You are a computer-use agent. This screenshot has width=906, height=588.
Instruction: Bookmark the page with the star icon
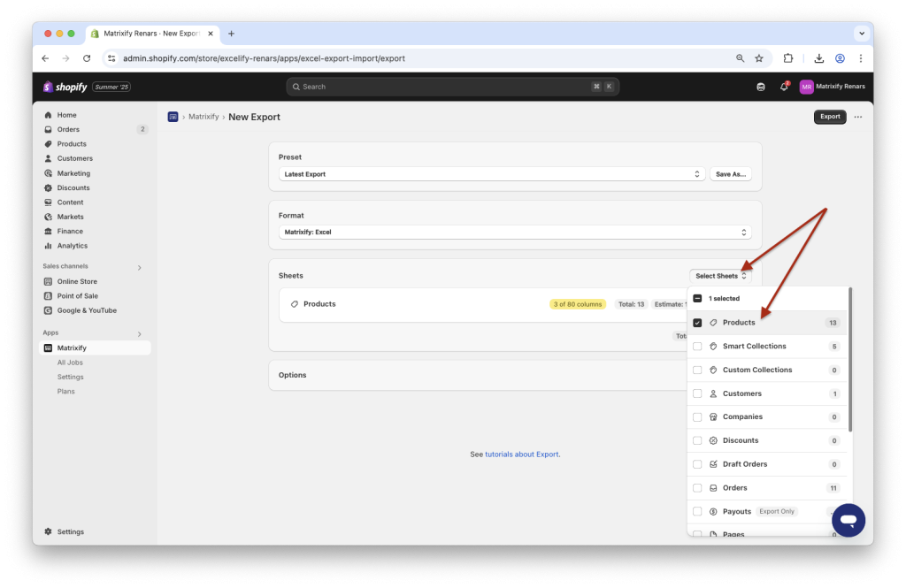pos(759,57)
